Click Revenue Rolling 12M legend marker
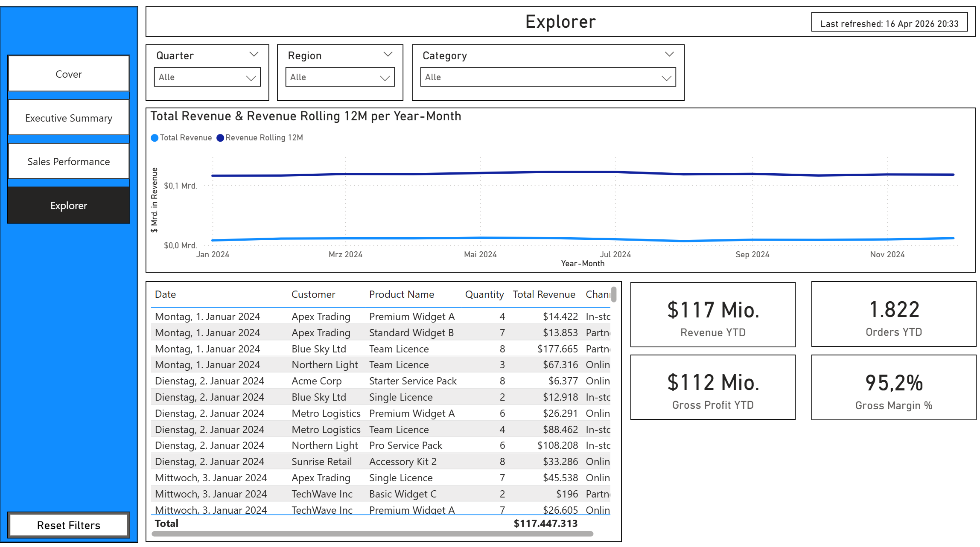 220,138
